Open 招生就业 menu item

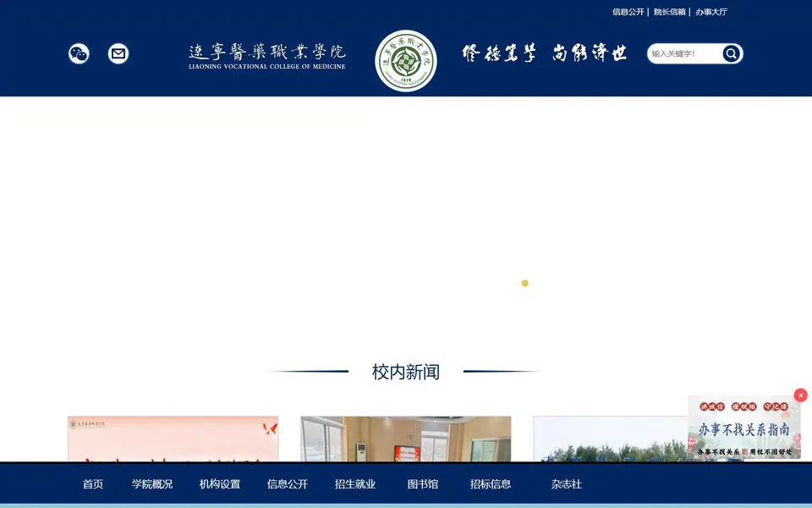[x=354, y=484]
